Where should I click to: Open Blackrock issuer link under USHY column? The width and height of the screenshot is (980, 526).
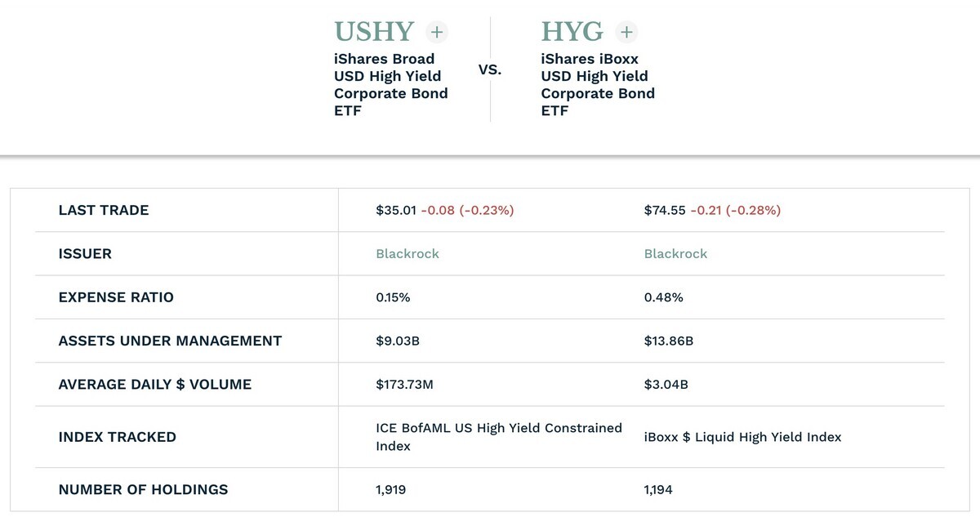[x=408, y=254]
